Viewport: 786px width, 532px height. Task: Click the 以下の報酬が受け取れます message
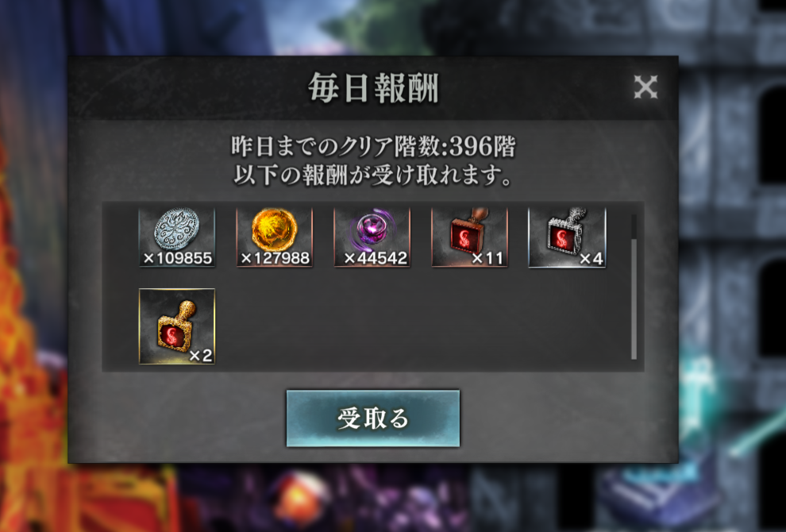click(x=372, y=175)
